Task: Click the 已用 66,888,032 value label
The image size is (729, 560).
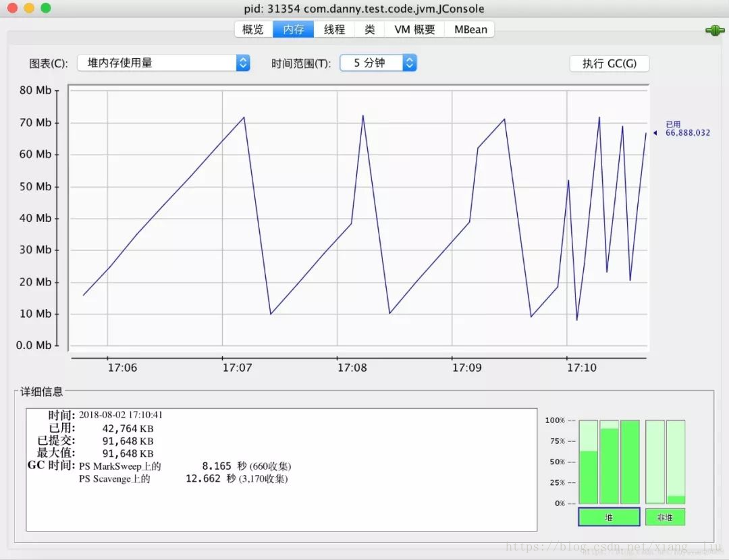Action: (x=687, y=129)
